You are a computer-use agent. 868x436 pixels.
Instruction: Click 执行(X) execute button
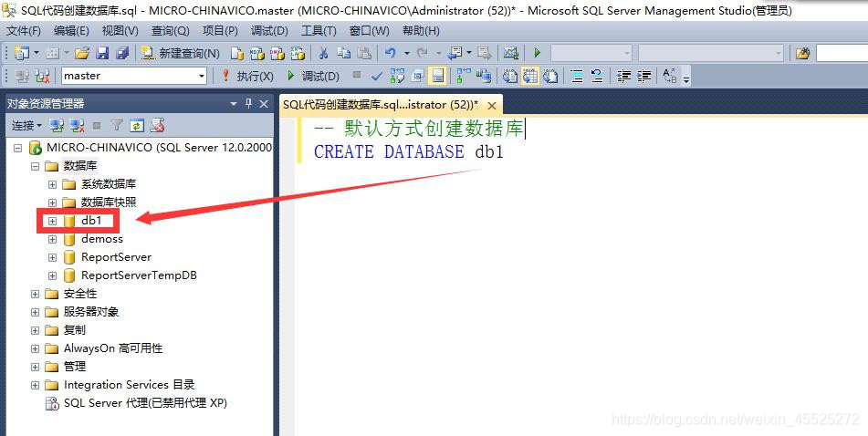pyautogui.click(x=247, y=76)
